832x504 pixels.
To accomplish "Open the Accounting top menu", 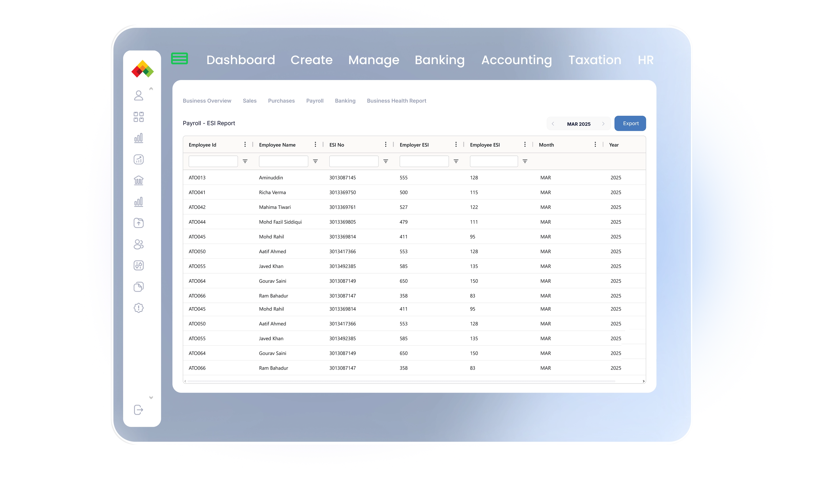I will [517, 60].
